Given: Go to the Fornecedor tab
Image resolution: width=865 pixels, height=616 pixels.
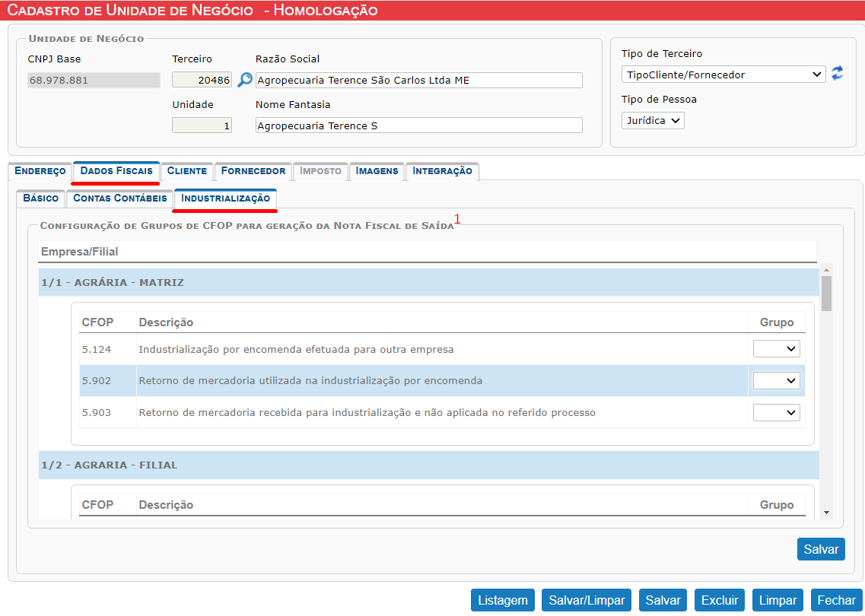Looking at the screenshot, I should (253, 171).
